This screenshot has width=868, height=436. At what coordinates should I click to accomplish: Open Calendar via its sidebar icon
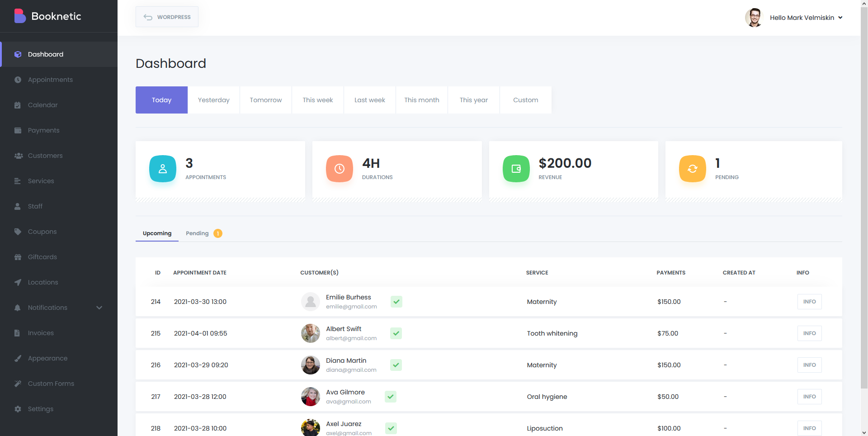point(18,105)
